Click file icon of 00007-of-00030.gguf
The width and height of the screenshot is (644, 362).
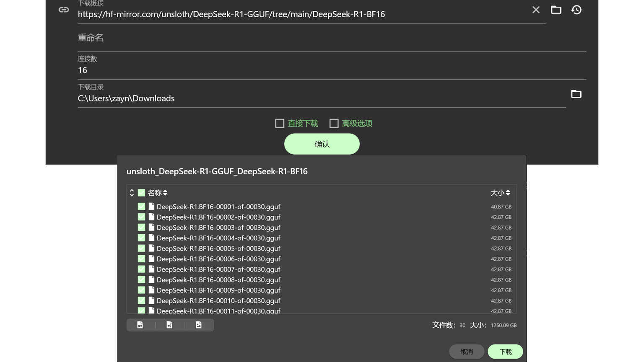click(x=151, y=269)
